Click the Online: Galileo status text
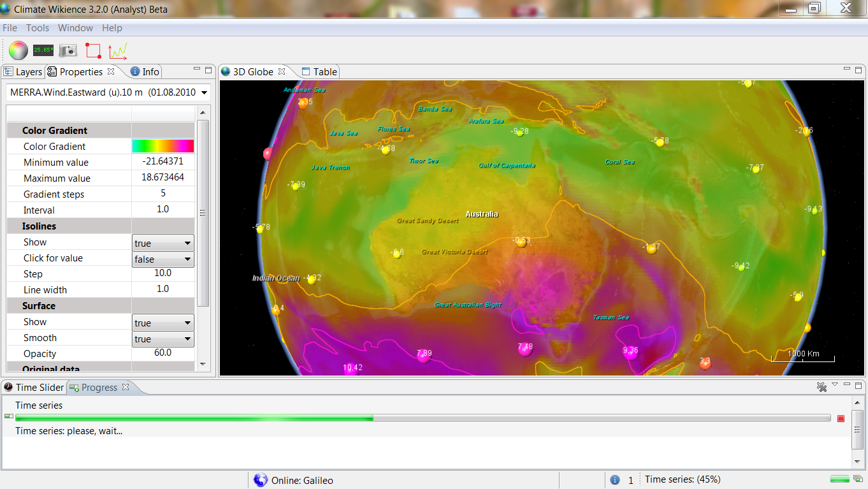 pos(302,481)
